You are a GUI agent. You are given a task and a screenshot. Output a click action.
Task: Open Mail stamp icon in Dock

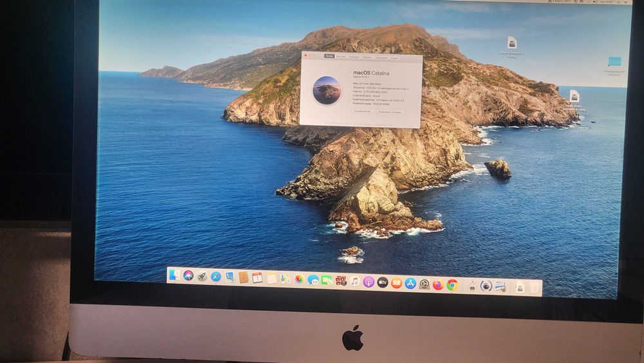(x=230, y=277)
